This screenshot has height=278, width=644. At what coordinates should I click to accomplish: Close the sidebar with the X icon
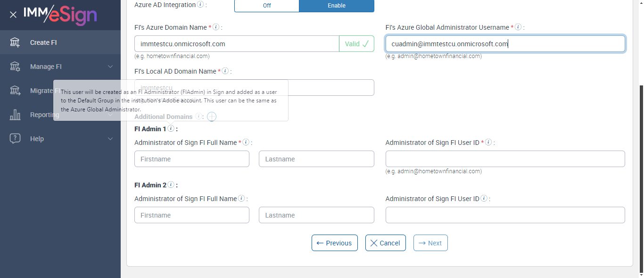point(13,15)
